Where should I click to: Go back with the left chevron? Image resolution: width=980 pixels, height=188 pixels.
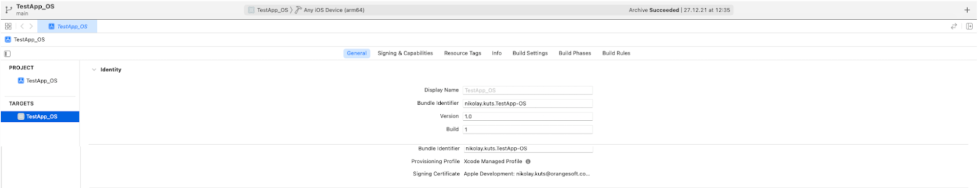[22, 27]
